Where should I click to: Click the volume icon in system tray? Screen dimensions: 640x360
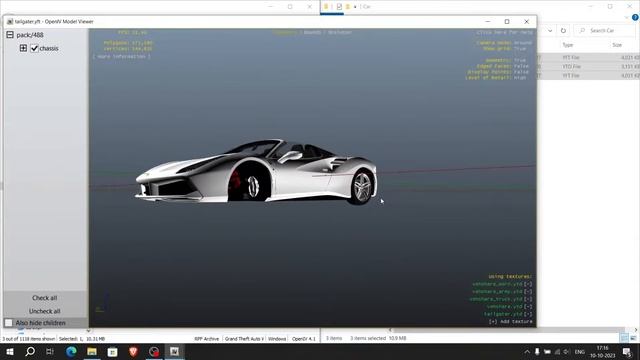click(567, 352)
